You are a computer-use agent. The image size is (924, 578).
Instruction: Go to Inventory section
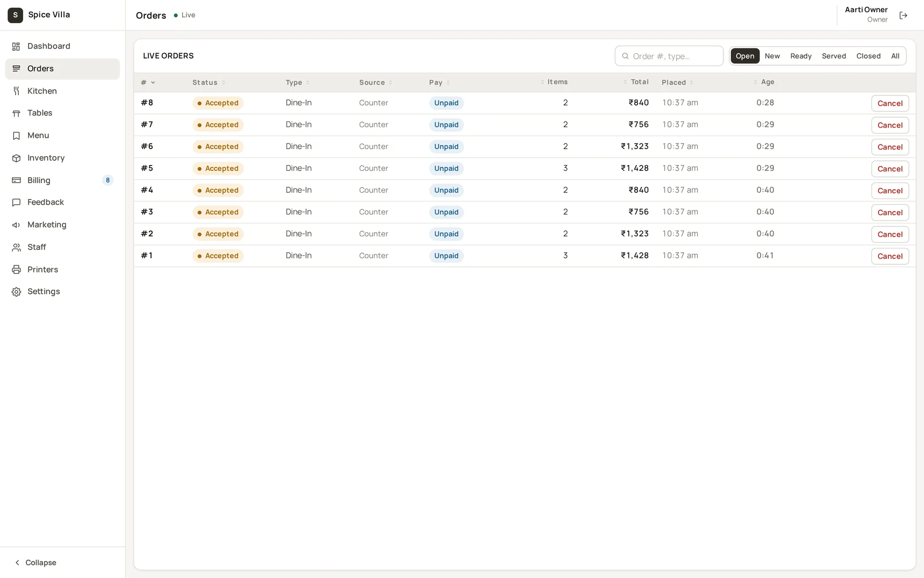point(62,158)
